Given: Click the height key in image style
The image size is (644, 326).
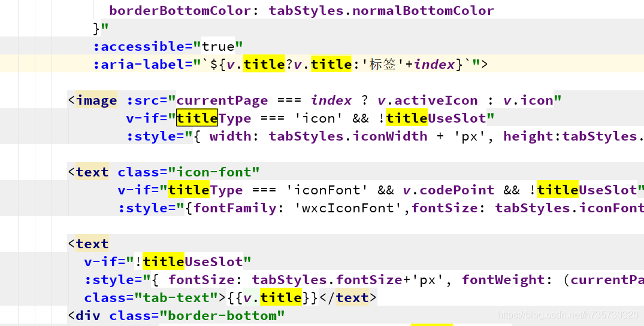Looking at the screenshot, I should [529, 136].
